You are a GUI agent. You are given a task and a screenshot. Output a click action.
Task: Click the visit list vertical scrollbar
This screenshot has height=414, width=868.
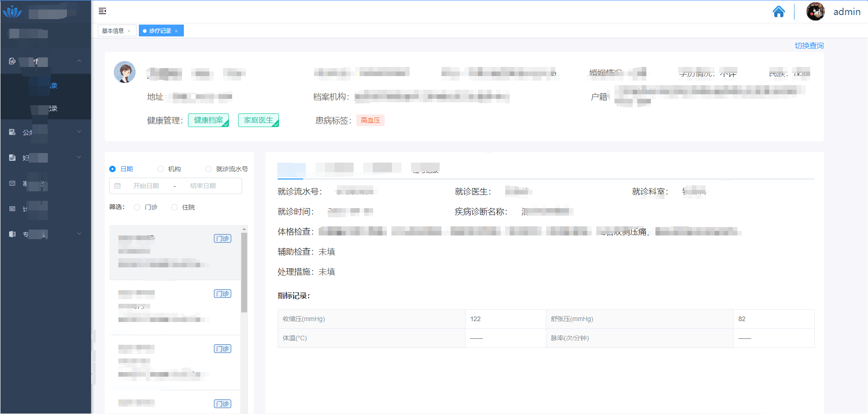[244, 272]
